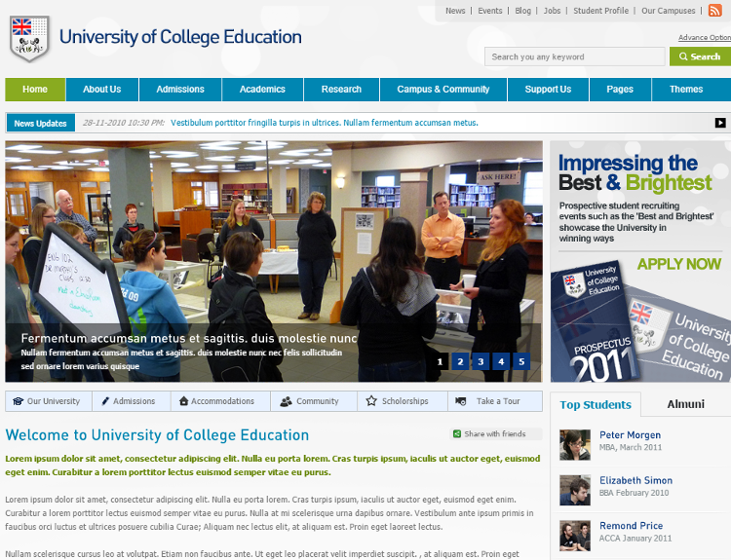Click the Events top link
731x560 pixels.
click(490, 11)
